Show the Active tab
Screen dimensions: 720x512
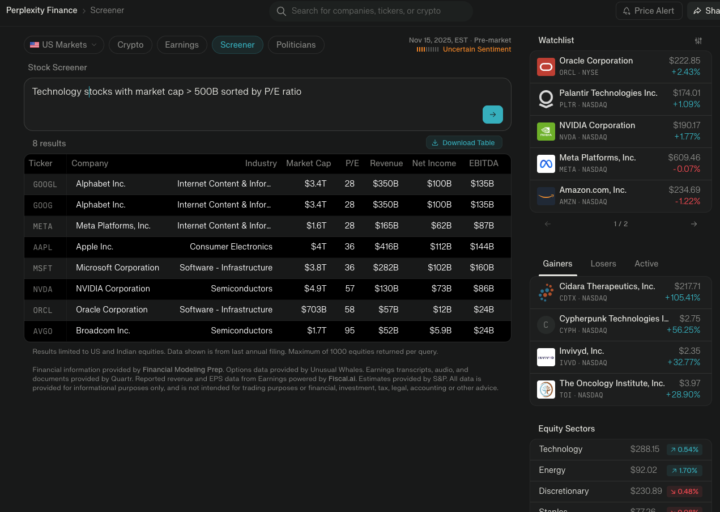(x=646, y=264)
